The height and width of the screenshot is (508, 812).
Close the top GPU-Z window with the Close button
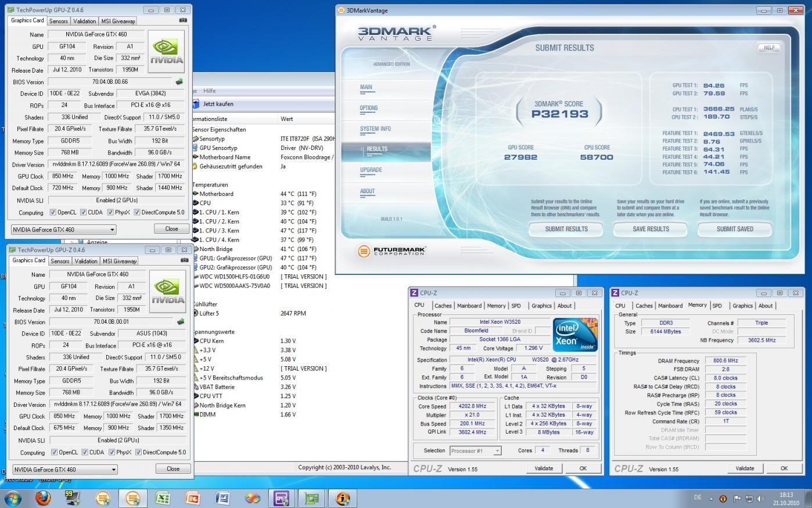point(171,229)
